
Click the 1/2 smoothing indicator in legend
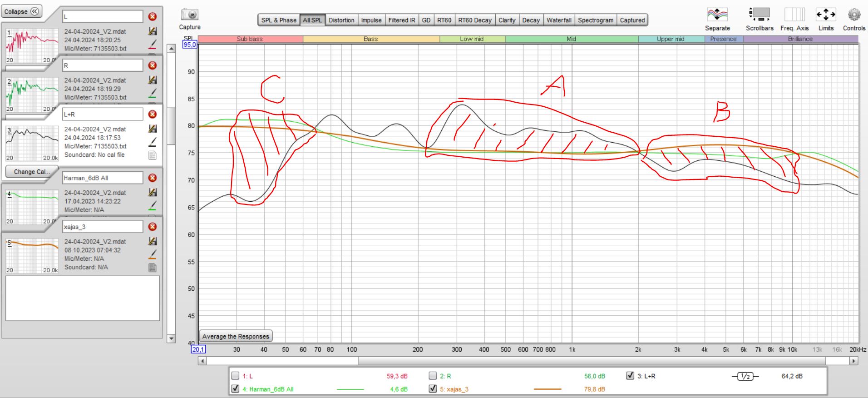coord(745,376)
